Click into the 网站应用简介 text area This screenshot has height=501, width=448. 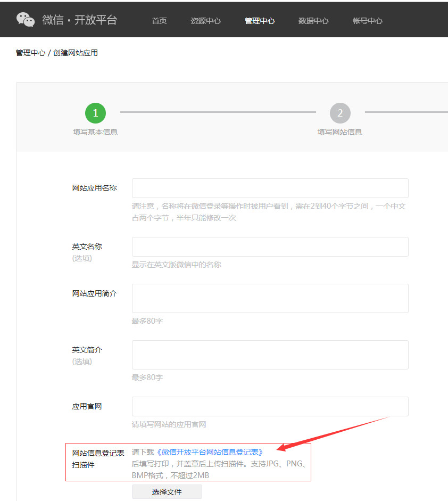[270, 299]
